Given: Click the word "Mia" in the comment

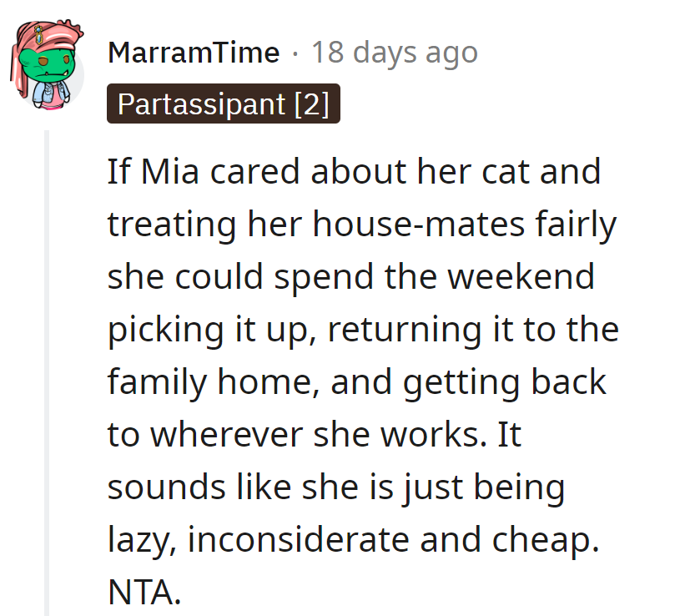Looking at the screenshot, I should click(x=165, y=173).
